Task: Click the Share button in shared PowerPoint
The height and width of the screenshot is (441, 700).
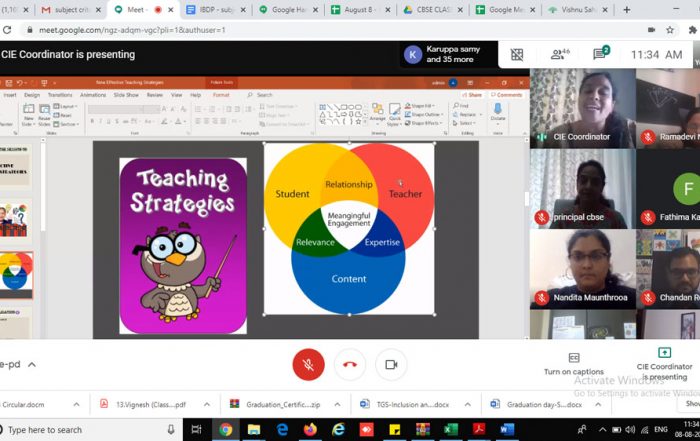Action: point(472,95)
